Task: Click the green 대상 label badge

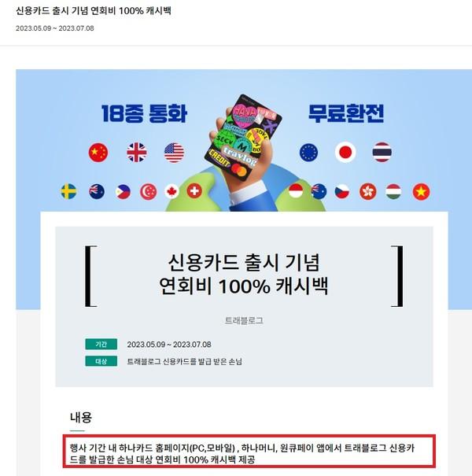Action: point(101,361)
